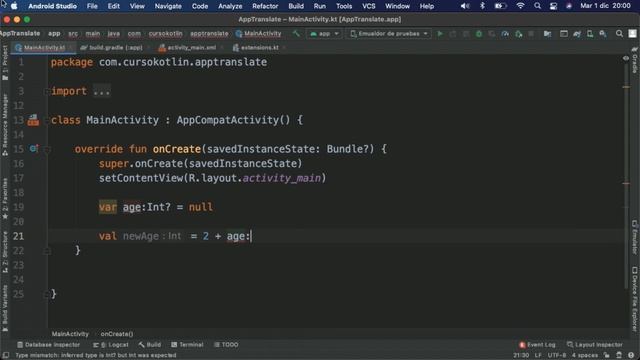640x360 pixels.
Task: Click the editor vertical scrollbar
Action: 626,176
